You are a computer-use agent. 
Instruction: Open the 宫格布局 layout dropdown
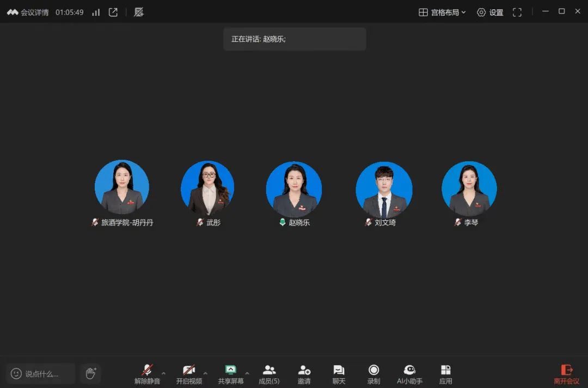coord(442,12)
